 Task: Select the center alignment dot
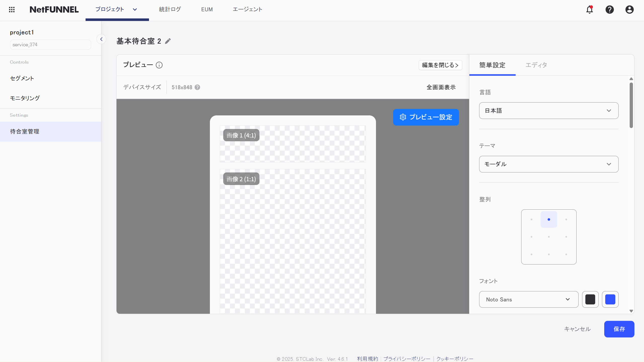[x=549, y=237]
